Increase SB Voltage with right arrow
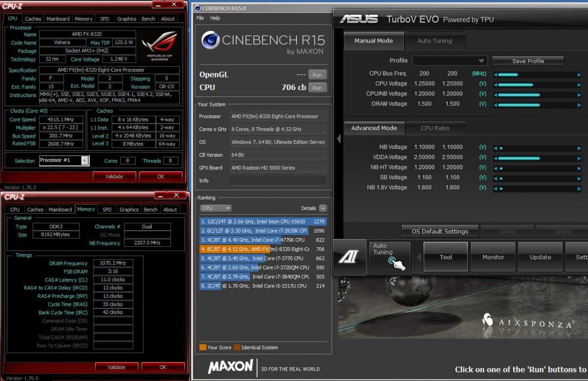588x381 pixels. point(579,178)
